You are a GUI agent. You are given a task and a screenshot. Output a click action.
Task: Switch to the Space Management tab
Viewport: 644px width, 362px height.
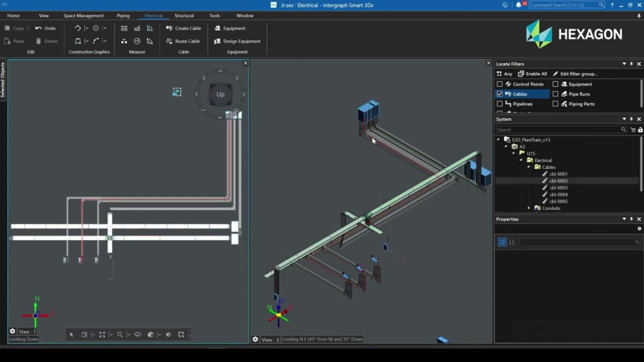click(84, 16)
